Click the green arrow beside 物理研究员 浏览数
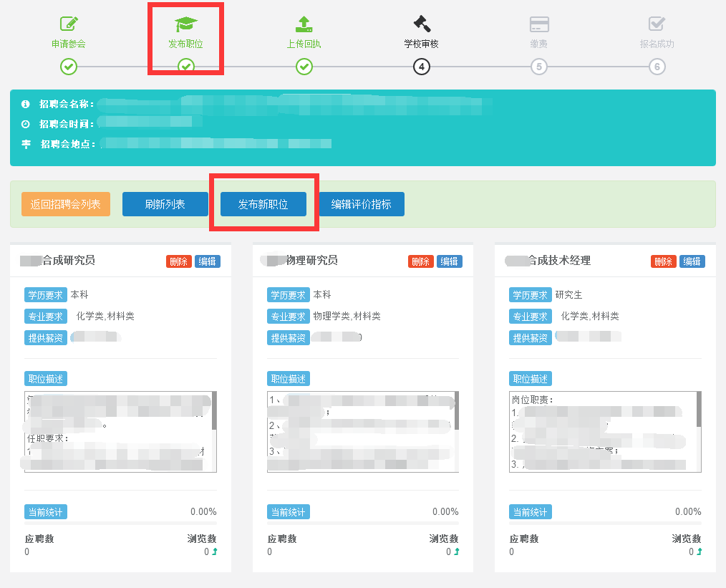This screenshot has width=726, height=588. pos(457,551)
